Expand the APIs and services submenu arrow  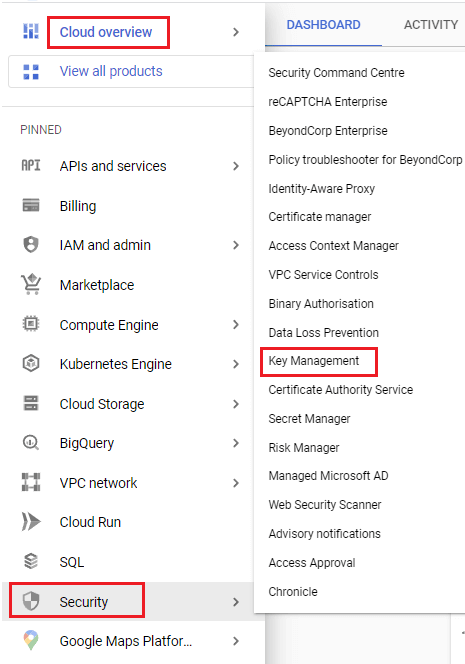click(236, 166)
